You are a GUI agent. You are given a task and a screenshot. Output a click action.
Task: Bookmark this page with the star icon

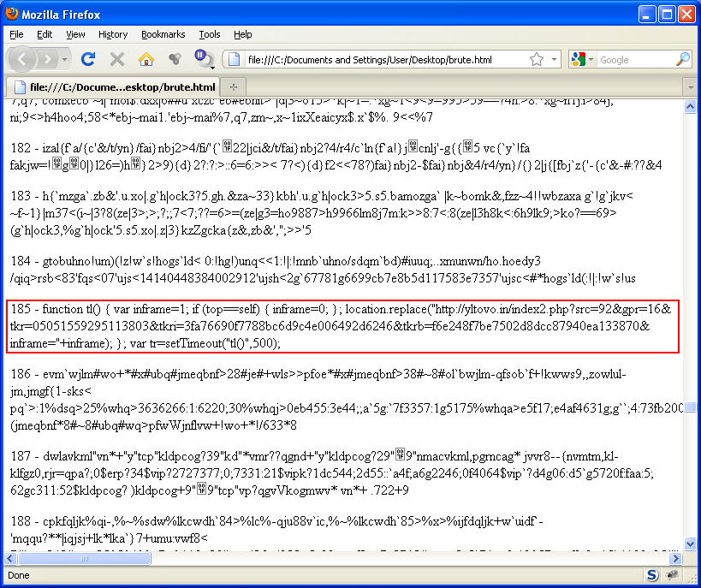click(537, 60)
